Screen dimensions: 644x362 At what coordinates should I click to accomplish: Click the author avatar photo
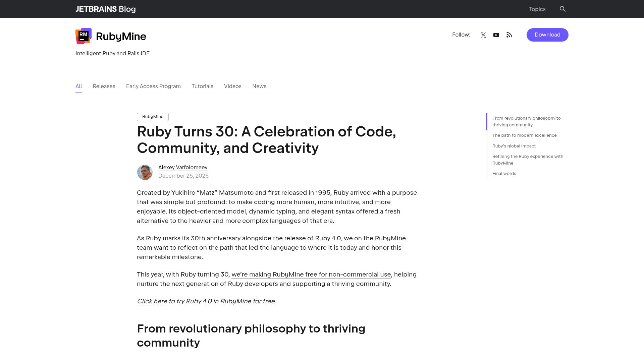click(145, 172)
